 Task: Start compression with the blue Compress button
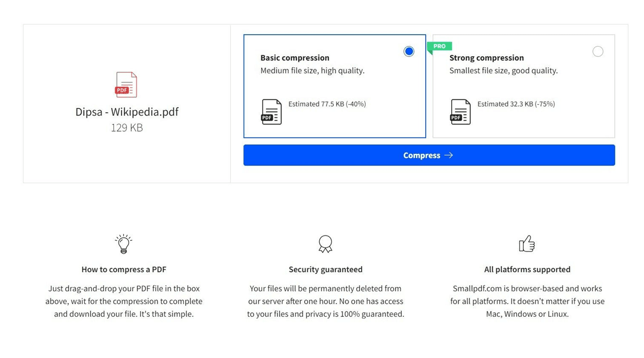pyautogui.click(x=429, y=155)
